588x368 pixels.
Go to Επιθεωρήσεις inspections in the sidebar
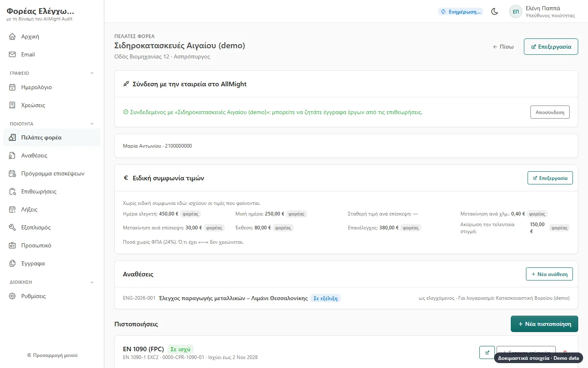point(52,191)
